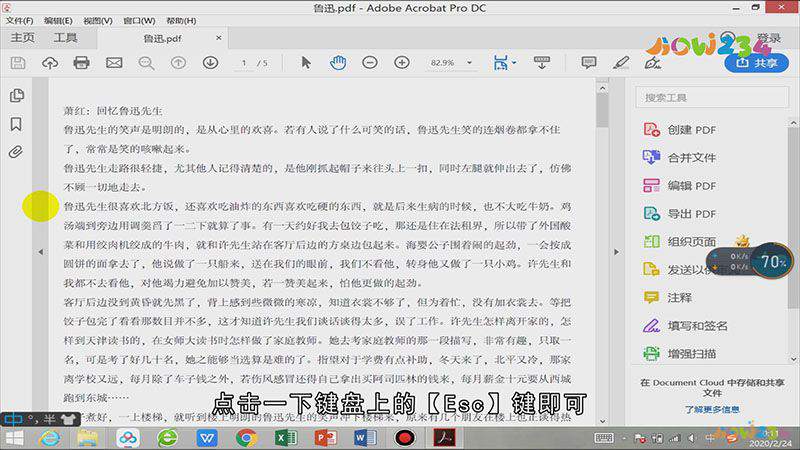The height and width of the screenshot is (450, 800).
Task: Open 编辑 PDF tool
Action: tap(680, 186)
